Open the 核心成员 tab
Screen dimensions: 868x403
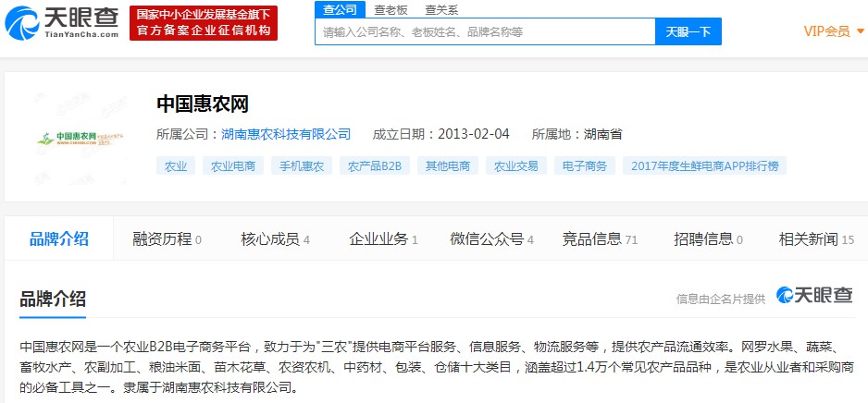pos(275,238)
